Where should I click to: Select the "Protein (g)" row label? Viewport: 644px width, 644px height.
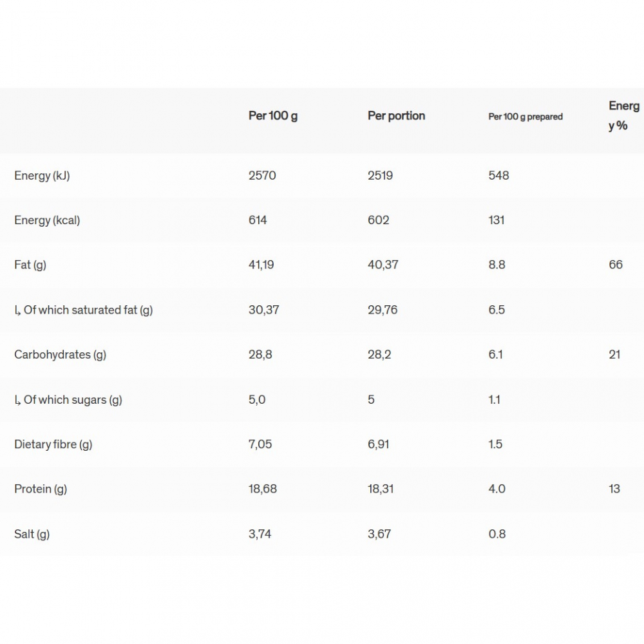click(41, 489)
